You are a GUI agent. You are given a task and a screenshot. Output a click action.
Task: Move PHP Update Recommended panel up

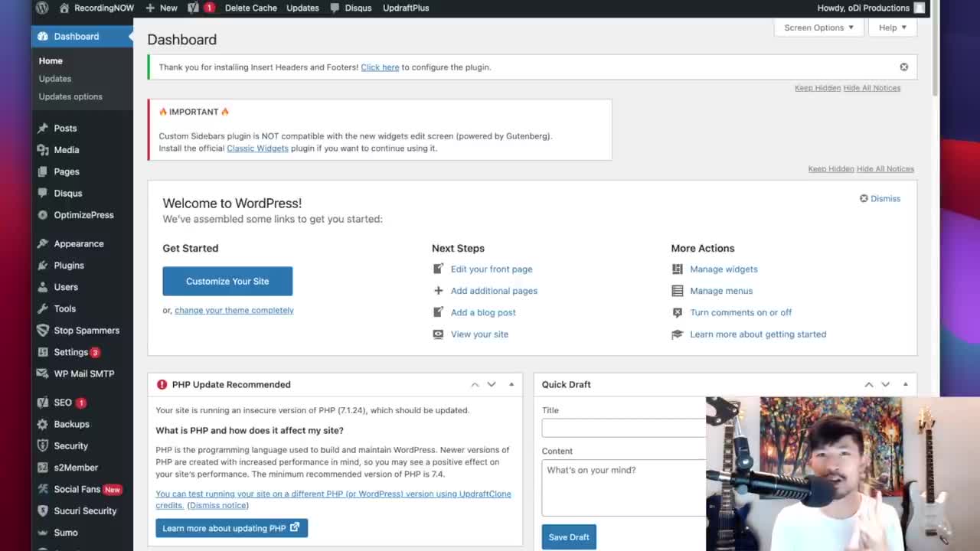pos(475,384)
